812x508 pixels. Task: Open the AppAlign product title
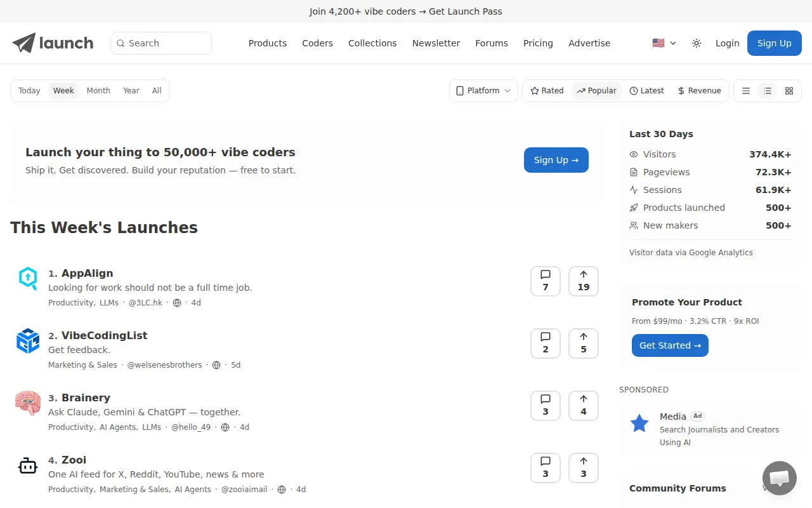click(x=87, y=273)
